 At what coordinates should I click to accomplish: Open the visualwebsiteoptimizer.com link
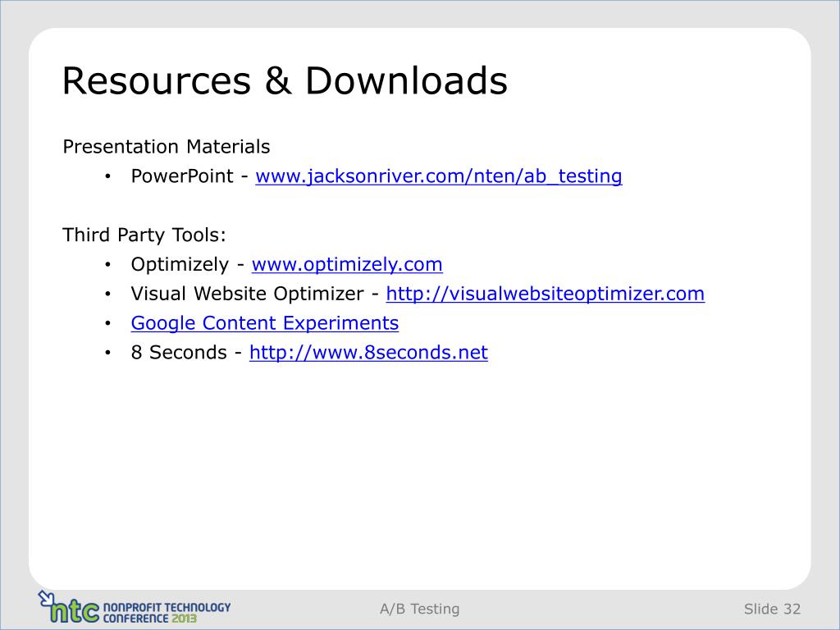coord(546,294)
